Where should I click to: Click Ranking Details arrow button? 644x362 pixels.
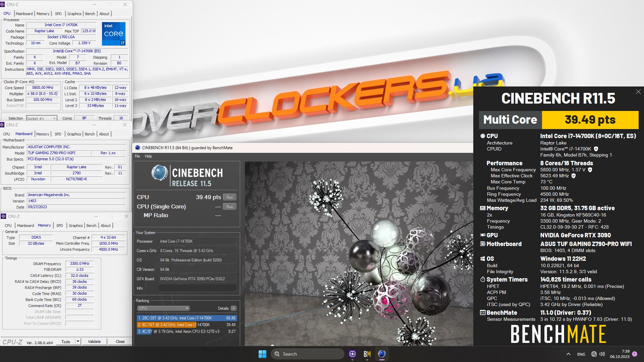tap(233, 308)
